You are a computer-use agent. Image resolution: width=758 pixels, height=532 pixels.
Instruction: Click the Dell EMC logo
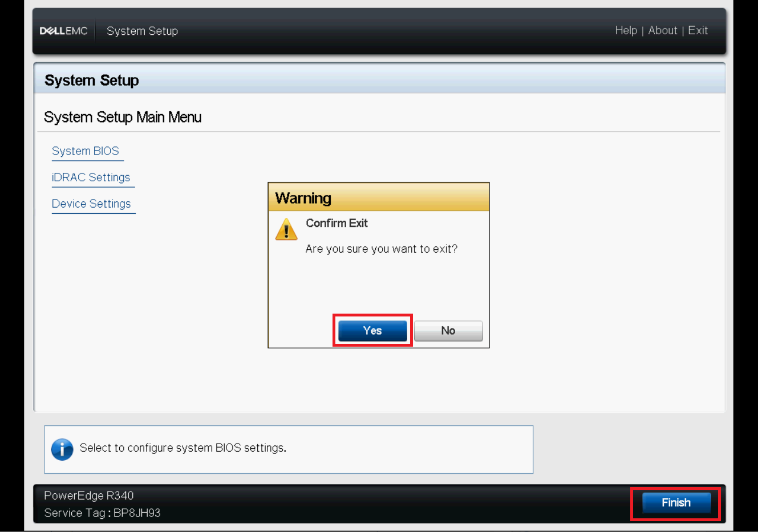tap(63, 31)
